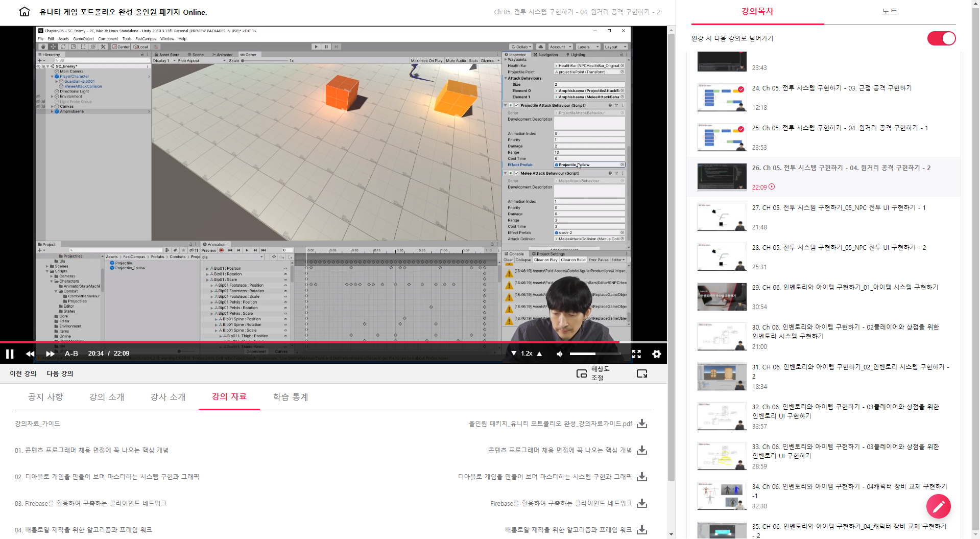Go to the home page icon
Image resolution: width=980 pixels, height=539 pixels.
click(x=24, y=12)
